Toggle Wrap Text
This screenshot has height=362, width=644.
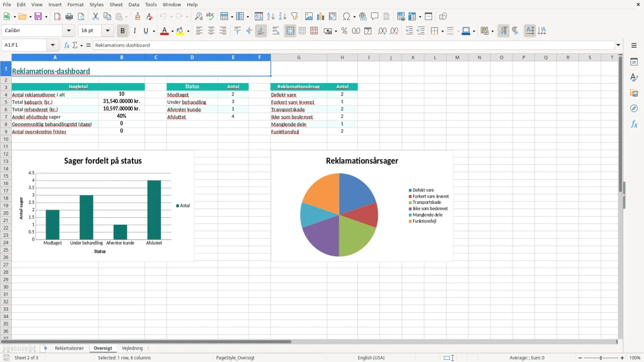point(276,31)
